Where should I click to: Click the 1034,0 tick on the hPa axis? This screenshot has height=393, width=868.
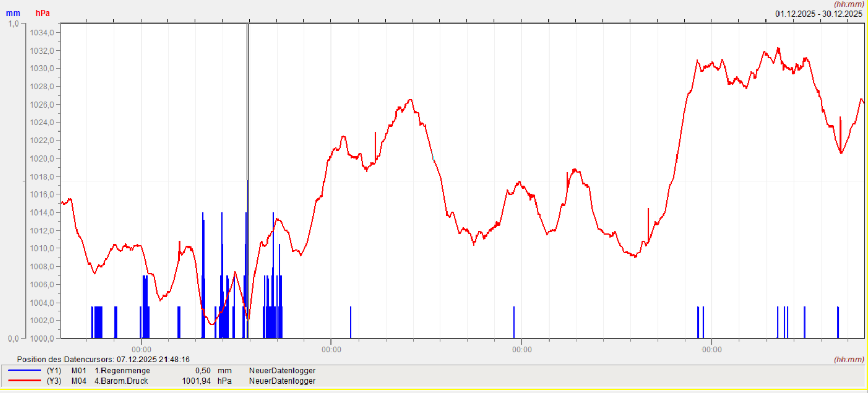(42, 33)
